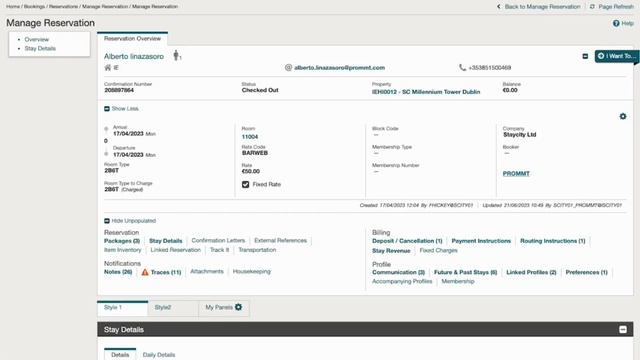Open Transportation link
The width and height of the screenshot is (640, 360).
coord(257,250)
